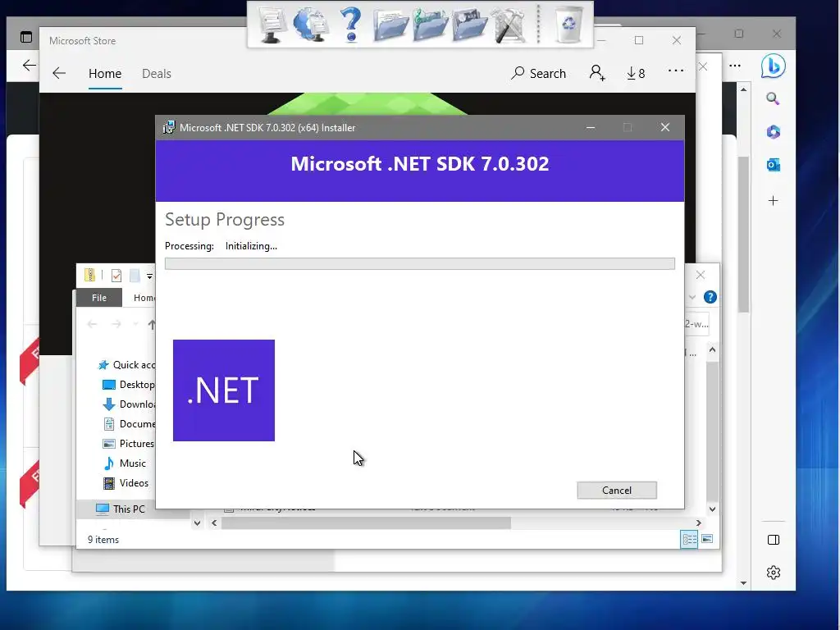Open the Outlook icon in the Edge sidebar
Screen dimensions: 840x630
click(773, 165)
